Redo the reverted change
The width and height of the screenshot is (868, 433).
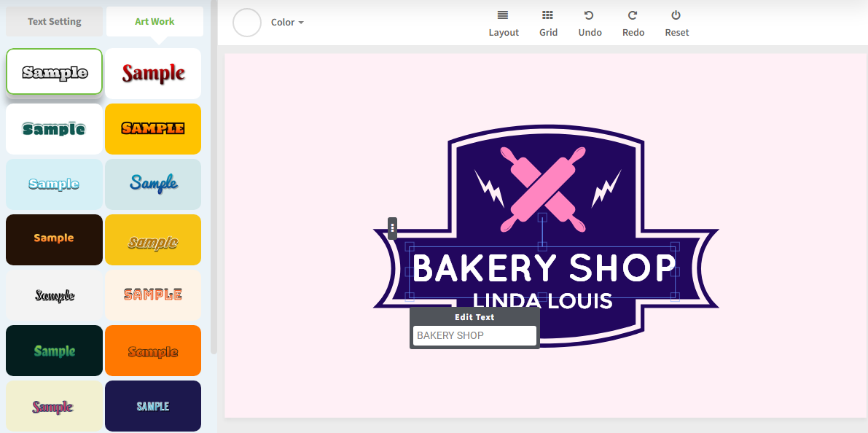[x=632, y=15]
